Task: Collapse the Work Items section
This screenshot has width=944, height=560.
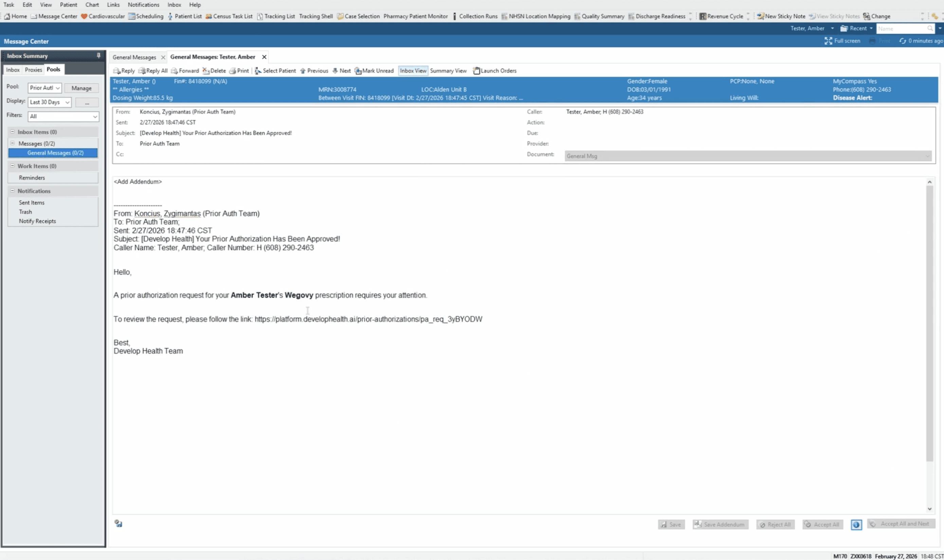Action: [13, 166]
